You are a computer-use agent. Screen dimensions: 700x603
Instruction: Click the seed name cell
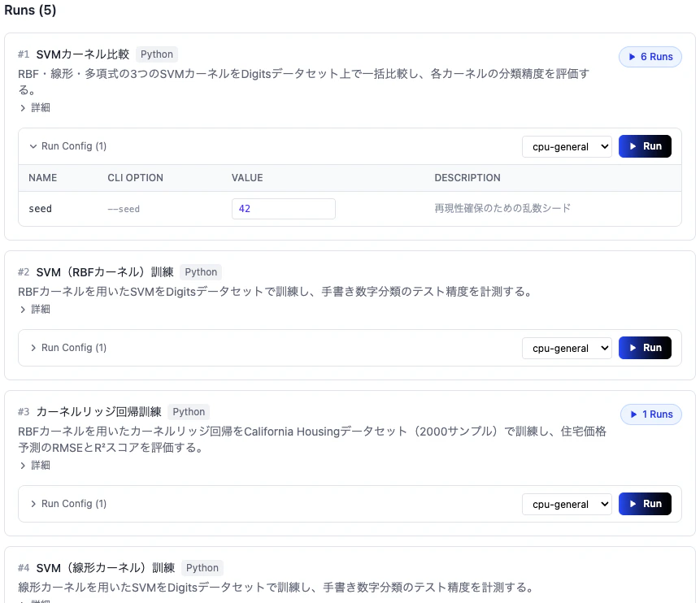click(40, 209)
